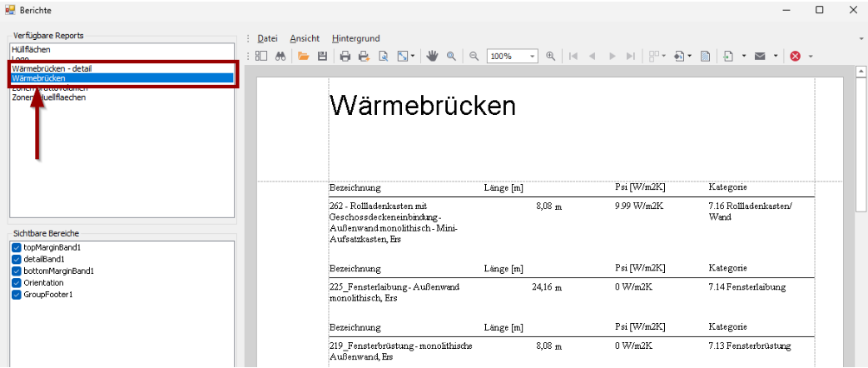The height and width of the screenshot is (368, 868).
Task: Uncheck the topMarginBand1 checkbox
Action: point(17,248)
